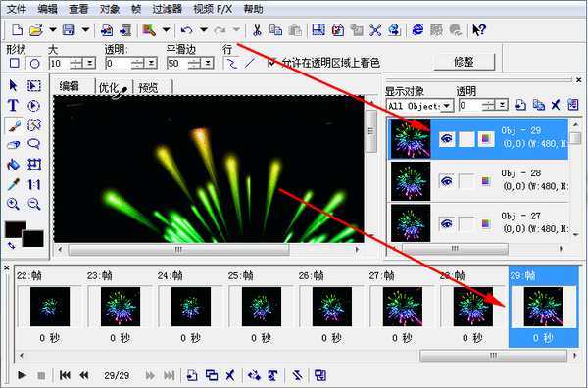Save the file with the floppy disk icon
Screen dimensions: 588x388
click(69, 30)
